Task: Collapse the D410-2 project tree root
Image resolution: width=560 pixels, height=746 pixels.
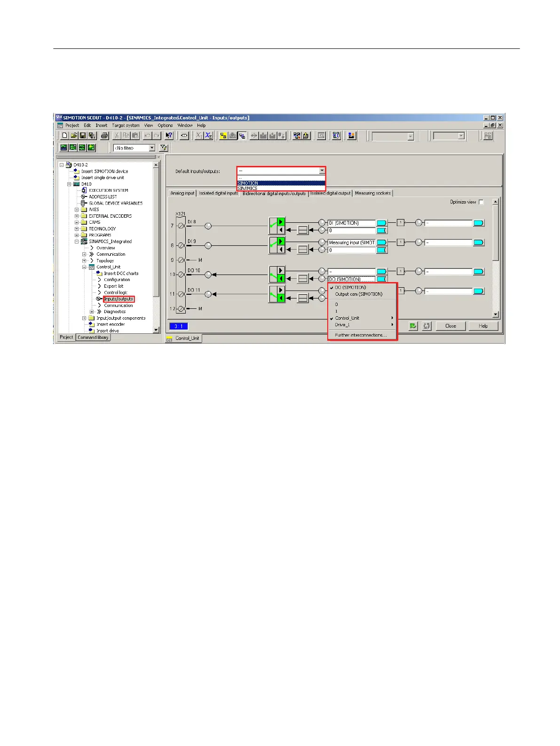Action: pos(62,165)
